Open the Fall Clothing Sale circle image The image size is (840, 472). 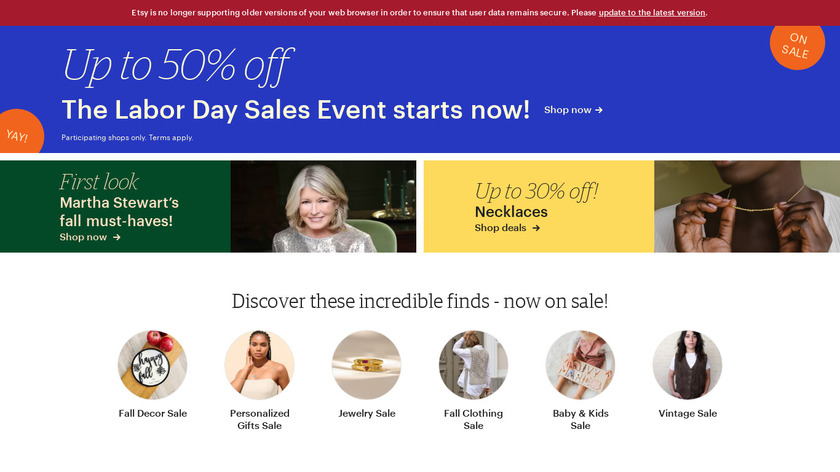(x=474, y=365)
